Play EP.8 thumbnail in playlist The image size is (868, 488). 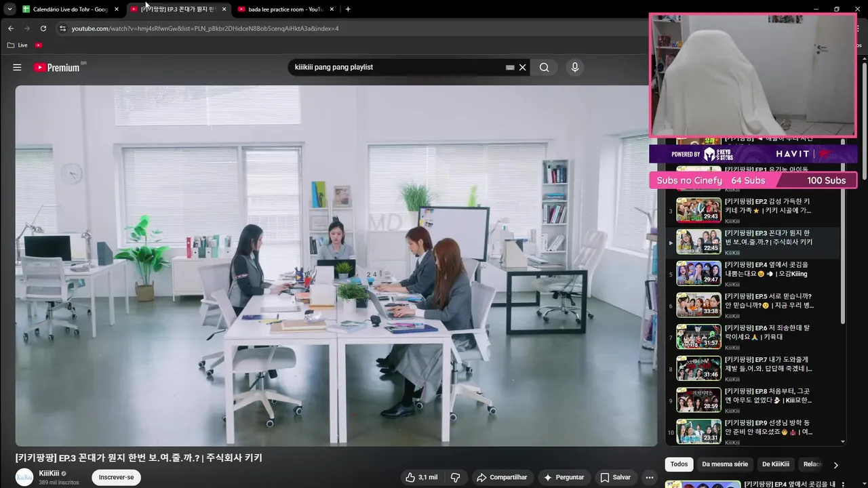[698, 400]
